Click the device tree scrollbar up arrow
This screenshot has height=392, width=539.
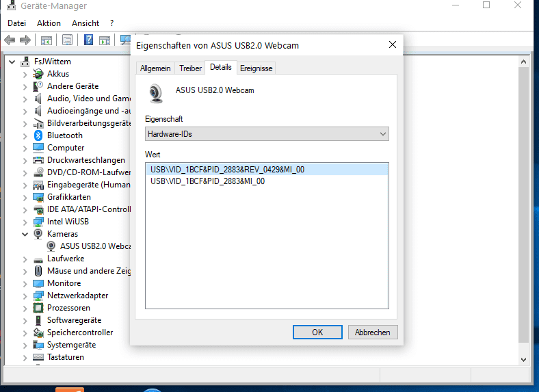(523, 62)
